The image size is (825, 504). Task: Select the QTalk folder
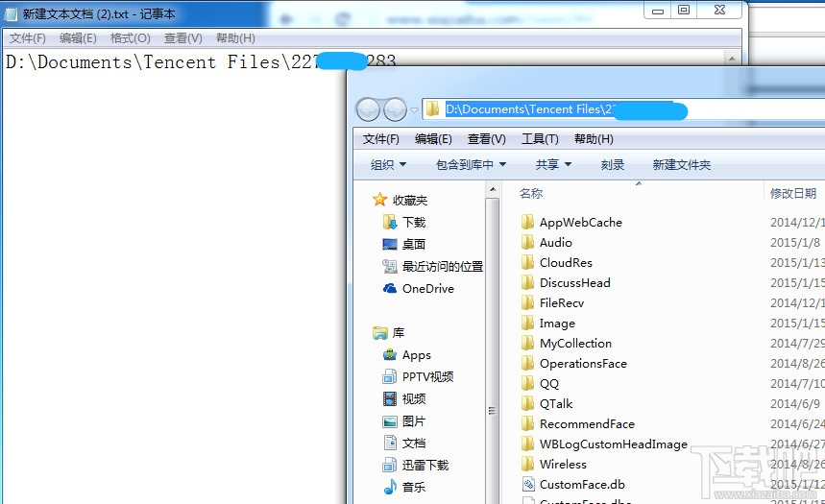pos(556,404)
